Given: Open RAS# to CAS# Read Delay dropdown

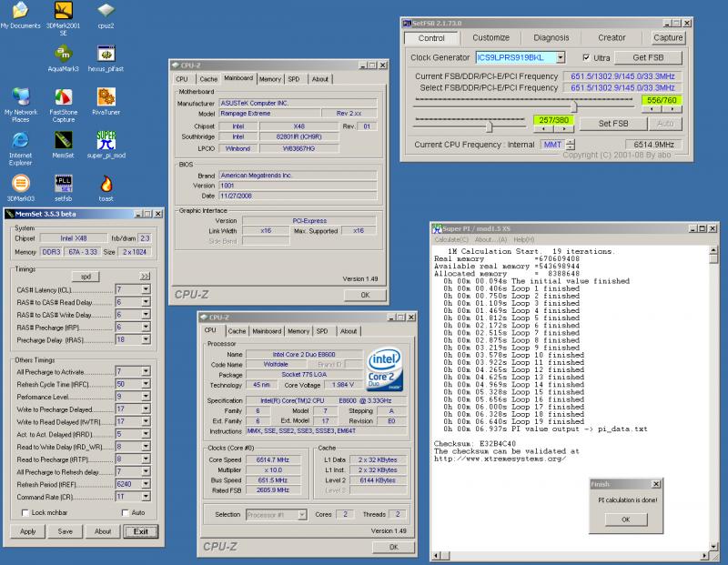Looking at the screenshot, I should coord(146,302).
